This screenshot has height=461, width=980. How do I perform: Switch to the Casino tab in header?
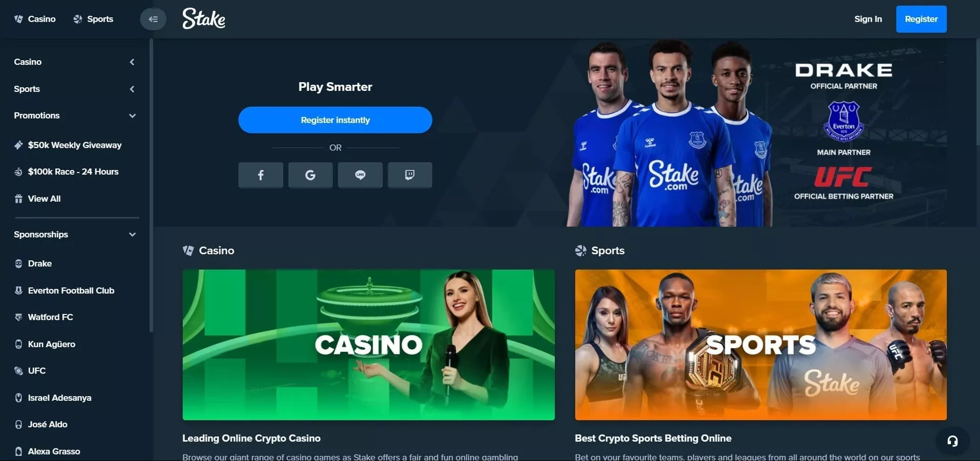(x=35, y=19)
